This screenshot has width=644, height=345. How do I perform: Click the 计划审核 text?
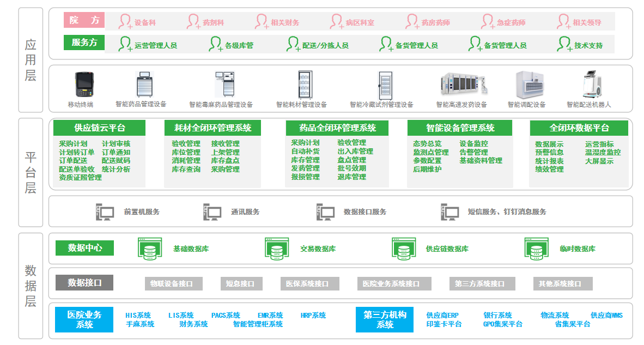(x=116, y=144)
